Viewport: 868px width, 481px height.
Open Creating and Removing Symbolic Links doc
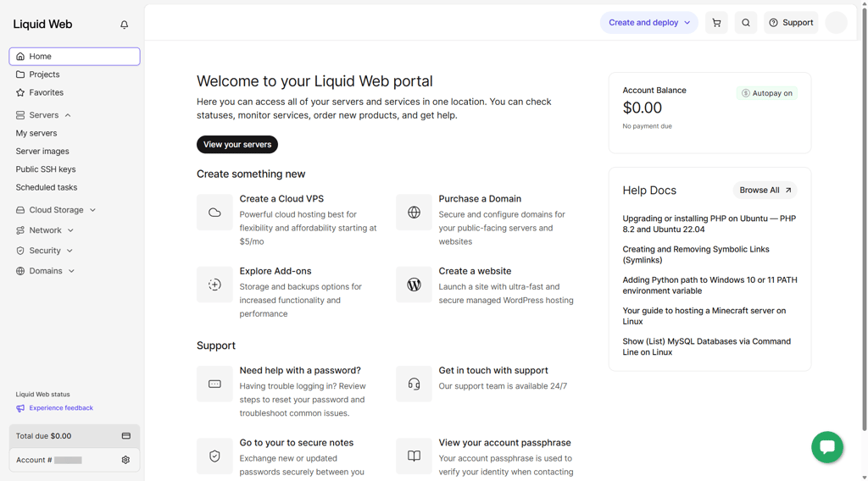coord(696,255)
